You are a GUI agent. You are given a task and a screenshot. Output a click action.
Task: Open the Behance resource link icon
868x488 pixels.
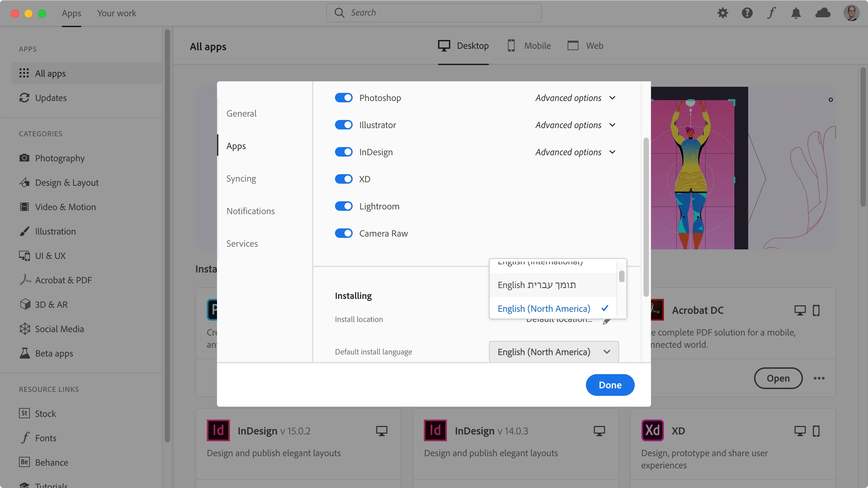(x=24, y=462)
